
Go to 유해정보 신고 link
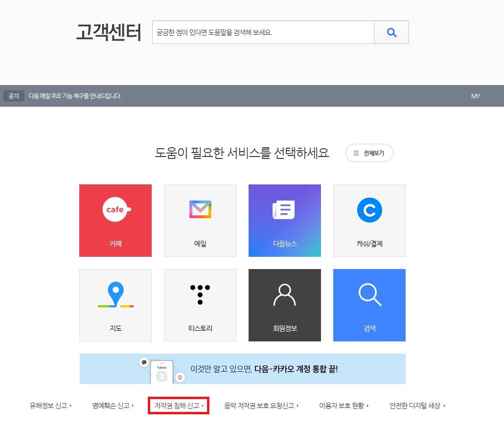[50, 405]
